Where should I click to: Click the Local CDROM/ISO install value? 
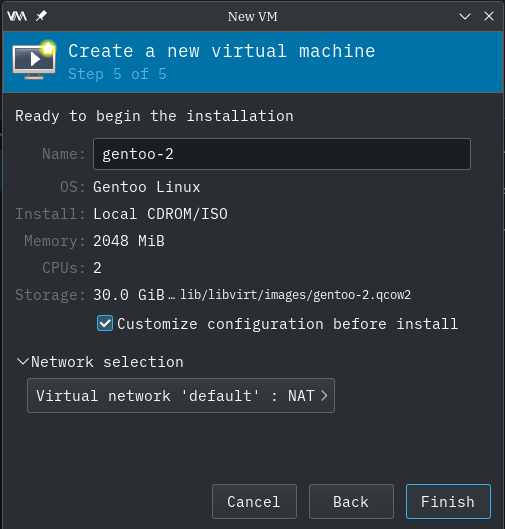tap(161, 214)
